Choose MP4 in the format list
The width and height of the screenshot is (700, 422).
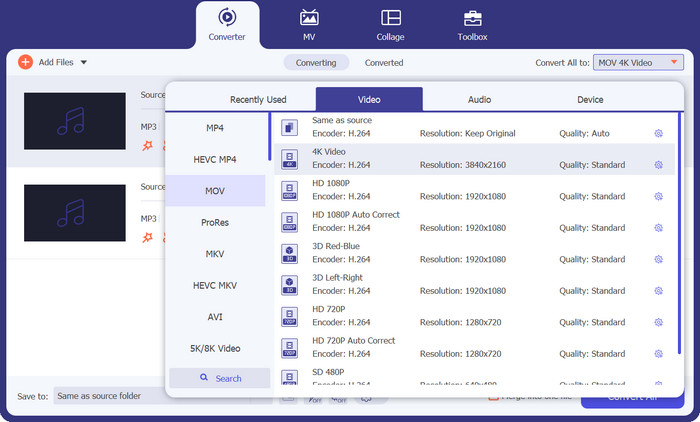(215, 128)
